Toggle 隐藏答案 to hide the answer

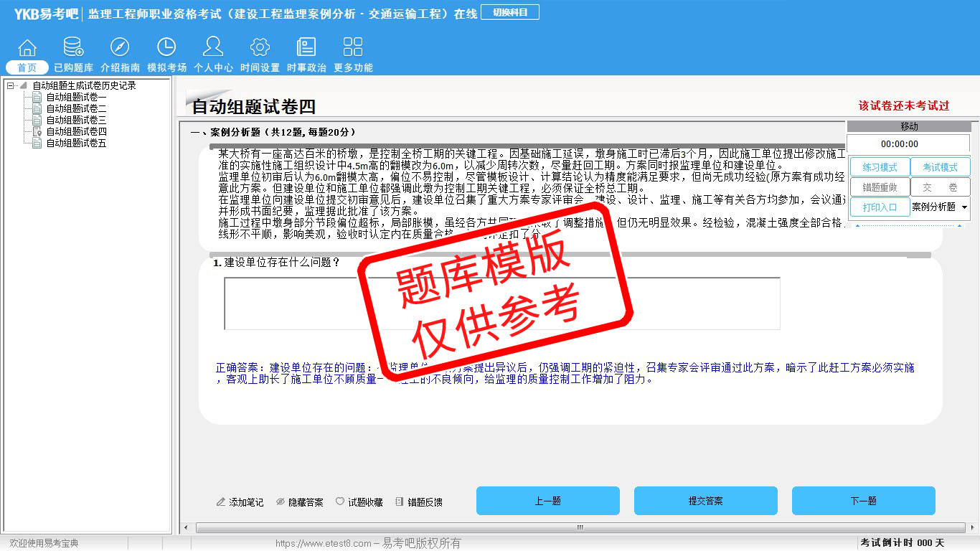point(299,502)
